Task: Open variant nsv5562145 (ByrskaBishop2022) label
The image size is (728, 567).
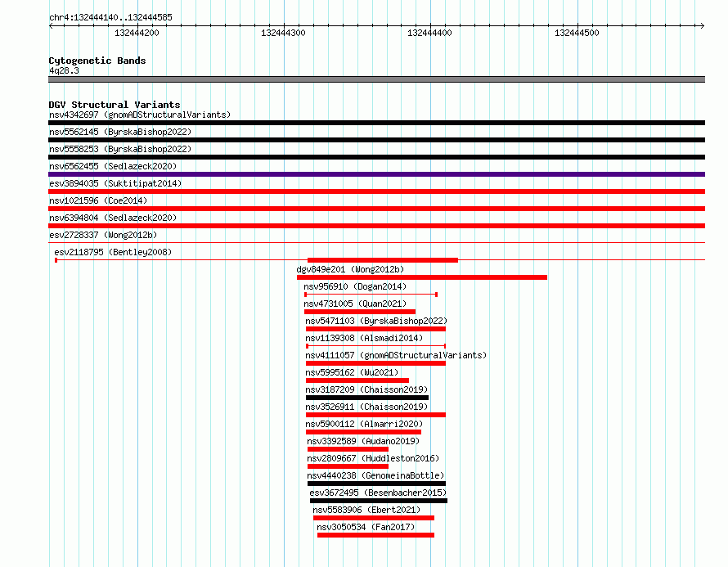Action: 120,132
